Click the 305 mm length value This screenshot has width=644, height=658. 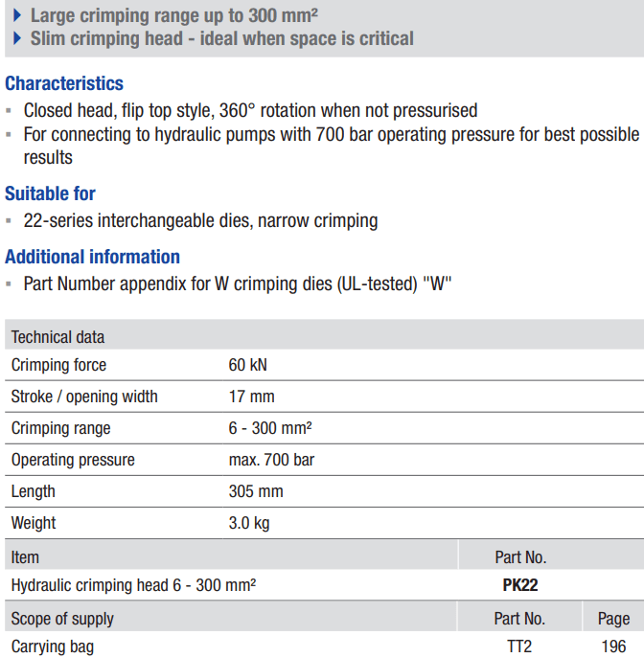(256, 491)
